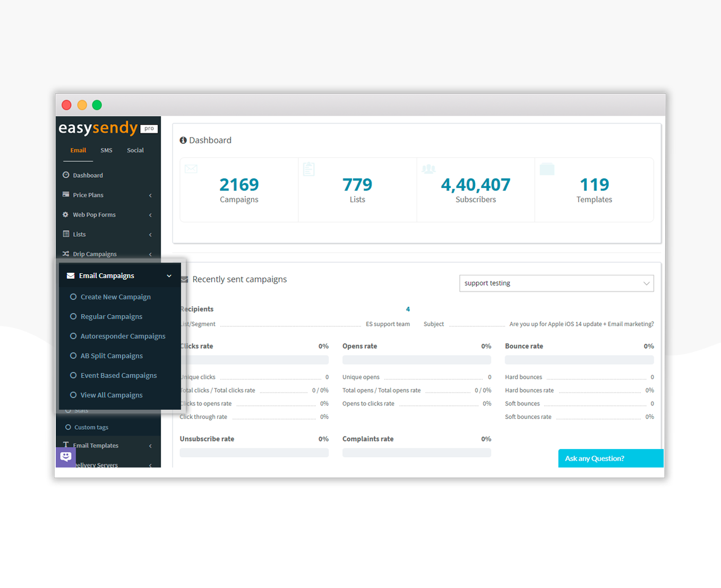Click the Drip Campaigns shuffle icon

point(66,254)
